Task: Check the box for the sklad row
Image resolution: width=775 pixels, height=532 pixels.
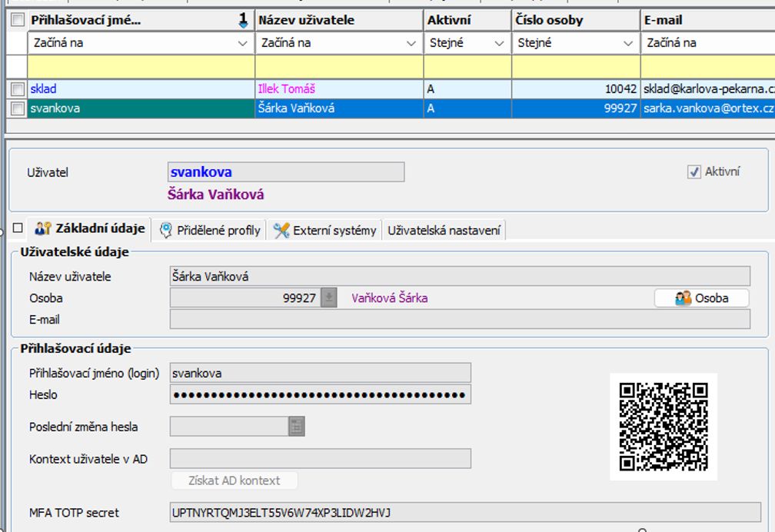Action: pyautogui.click(x=18, y=89)
